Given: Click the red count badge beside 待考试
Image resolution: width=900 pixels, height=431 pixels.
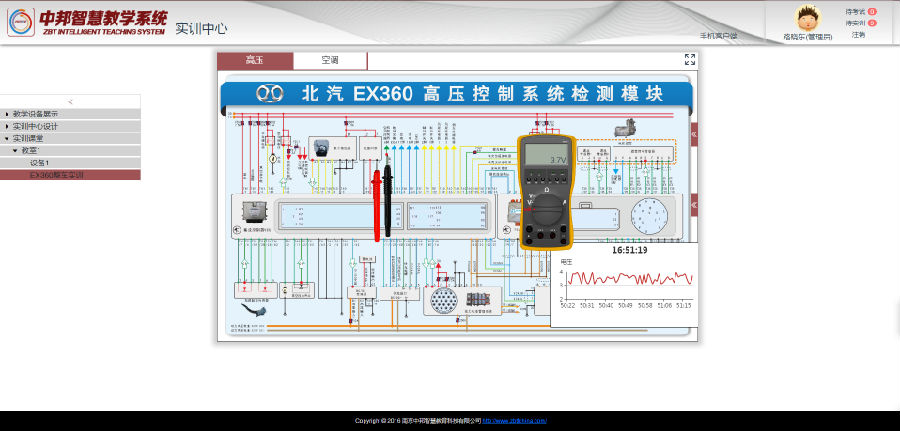Looking at the screenshot, I should pyautogui.click(x=872, y=11).
